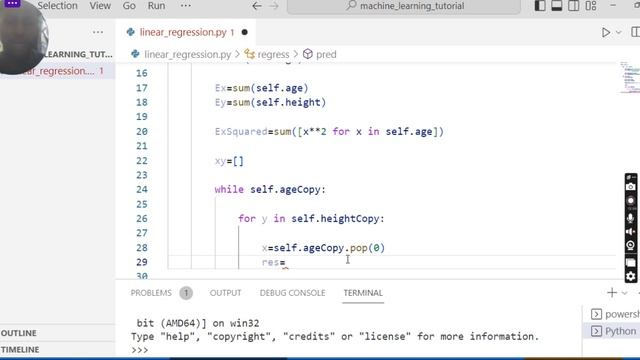
Task: Switch to the OUTPUT tab
Action: [x=225, y=293]
